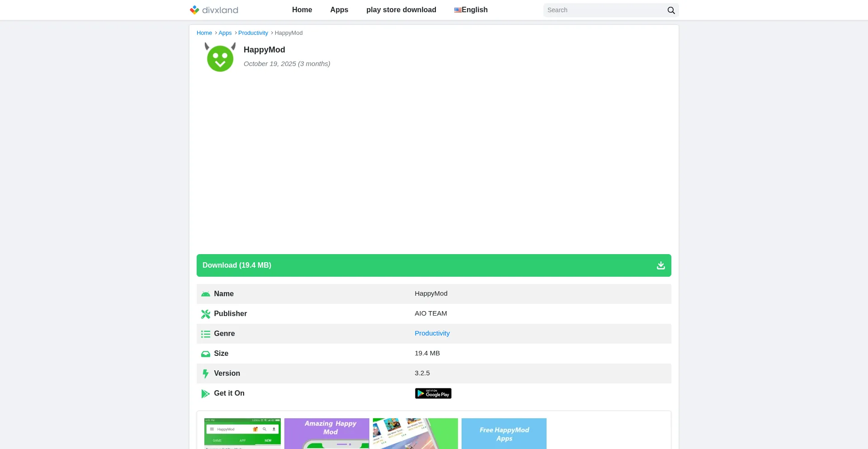Go to play store download page
Screen dimensions: 868x449
pyautogui.click(x=401, y=10)
